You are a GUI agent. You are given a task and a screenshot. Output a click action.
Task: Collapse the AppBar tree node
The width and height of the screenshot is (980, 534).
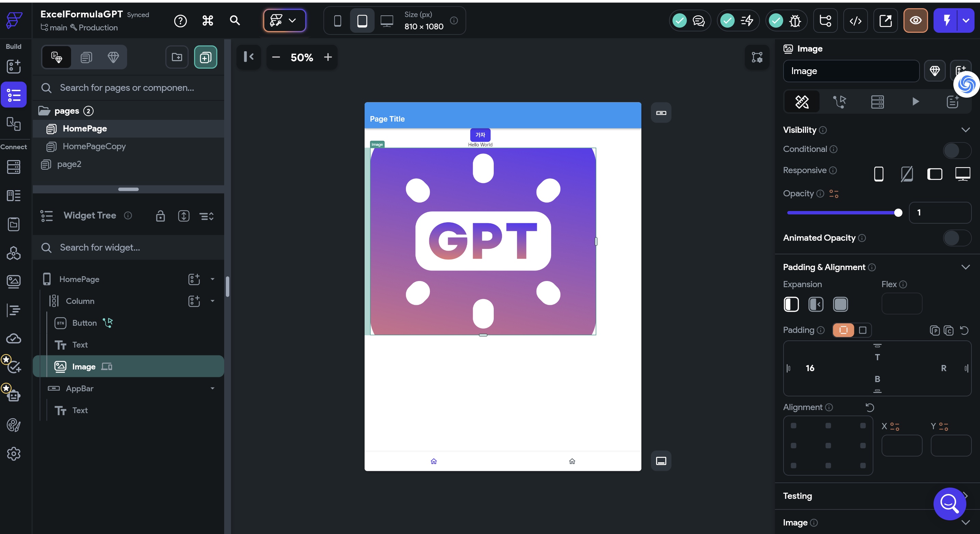point(212,389)
